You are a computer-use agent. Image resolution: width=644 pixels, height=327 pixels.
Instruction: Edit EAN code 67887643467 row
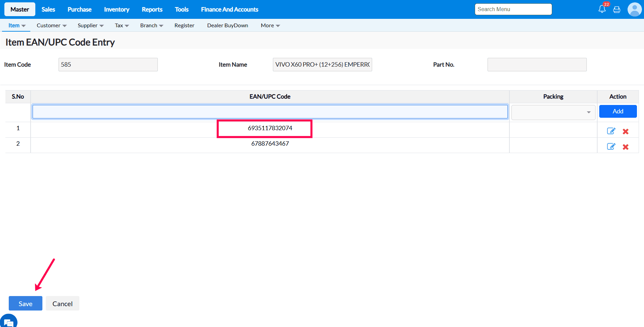(611, 147)
